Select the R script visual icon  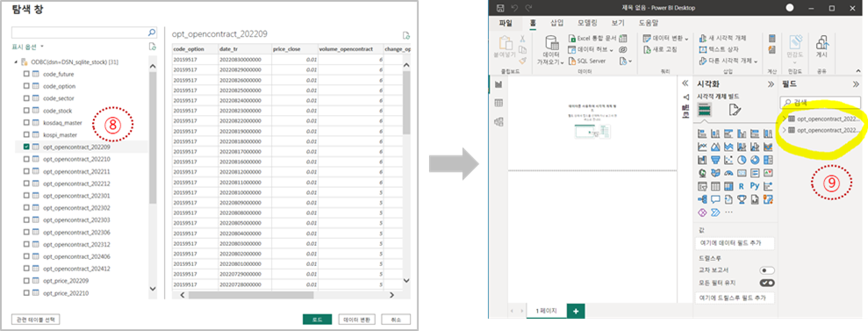click(x=742, y=186)
